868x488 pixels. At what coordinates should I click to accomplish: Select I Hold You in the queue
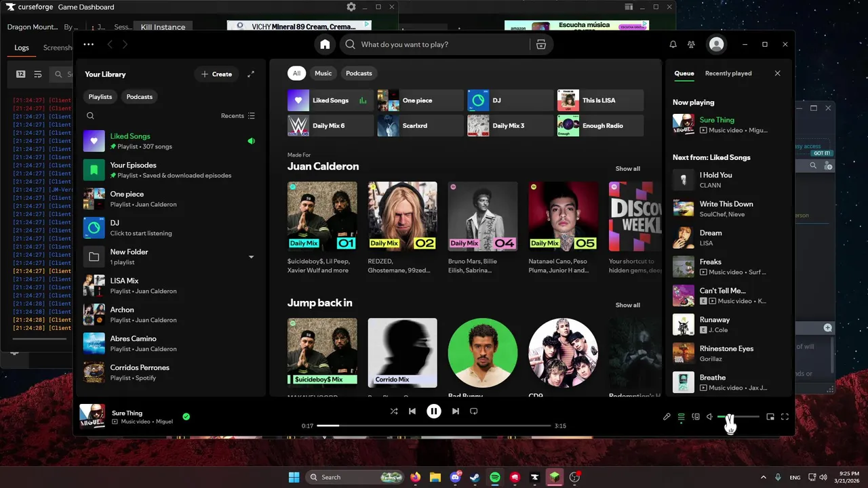729,180
